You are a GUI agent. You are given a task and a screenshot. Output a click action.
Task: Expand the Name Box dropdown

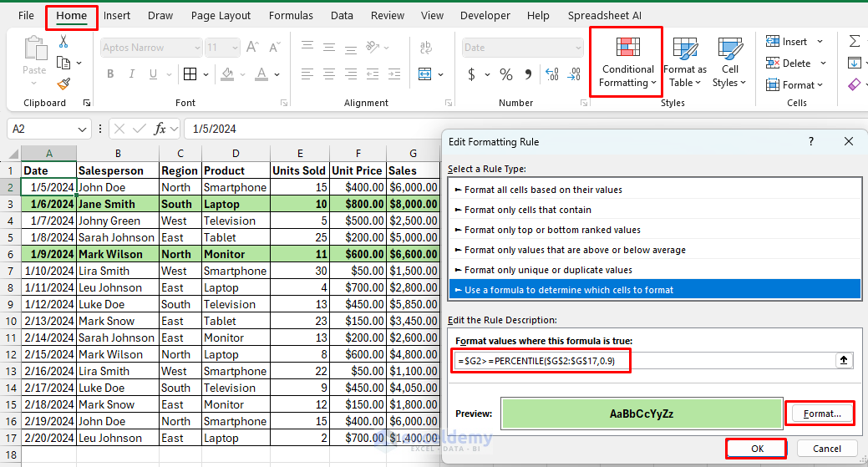[82, 129]
